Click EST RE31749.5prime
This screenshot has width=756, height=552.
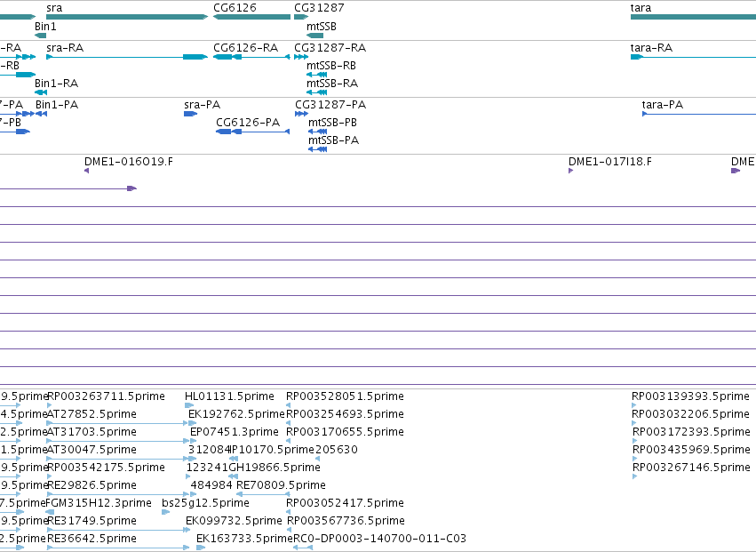(92, 521)
